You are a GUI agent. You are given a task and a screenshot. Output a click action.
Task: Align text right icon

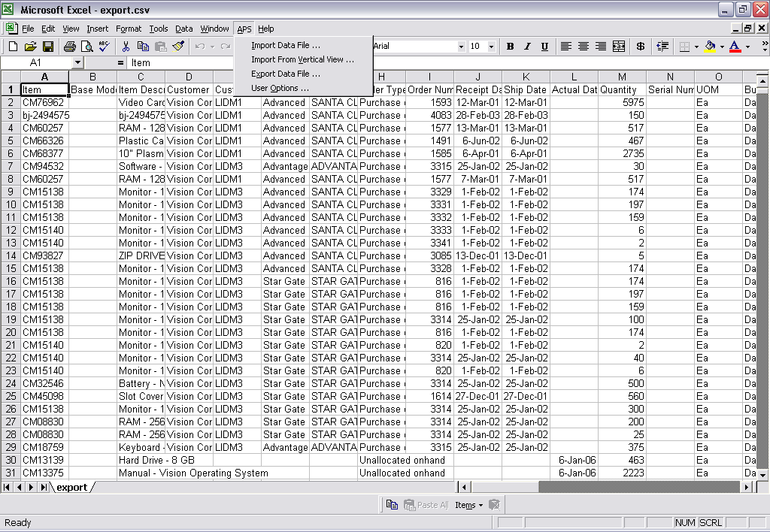(x=601, y=46)
